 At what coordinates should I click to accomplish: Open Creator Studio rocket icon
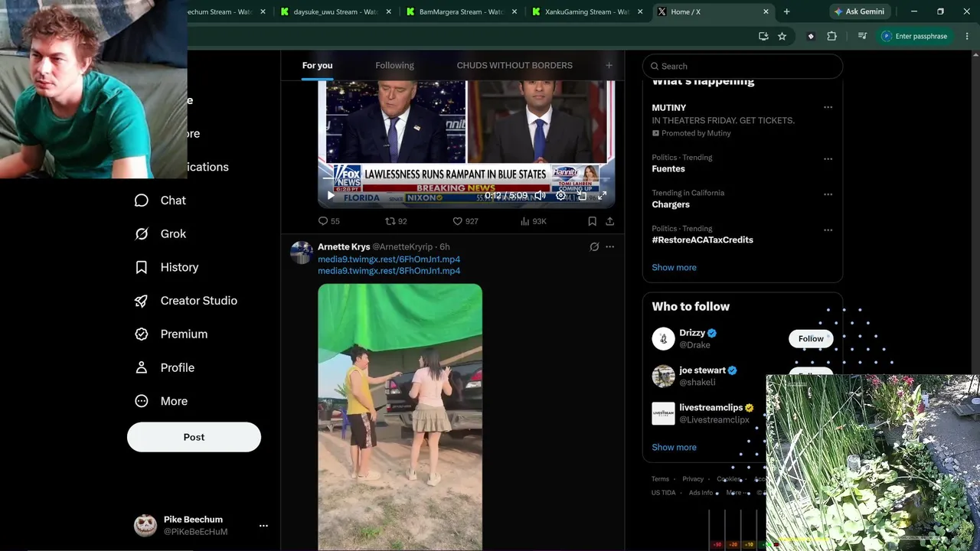pos(141,301)
